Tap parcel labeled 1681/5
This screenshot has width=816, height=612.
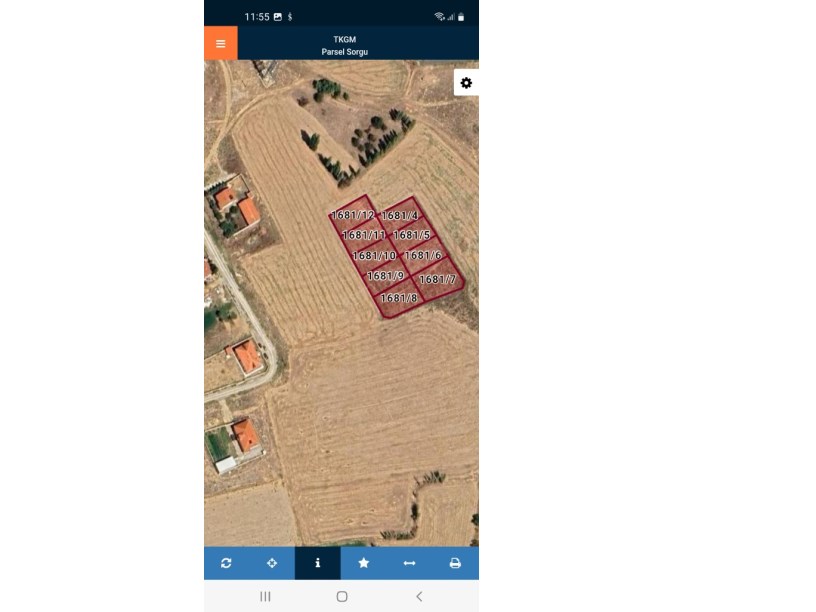[411, 235]
